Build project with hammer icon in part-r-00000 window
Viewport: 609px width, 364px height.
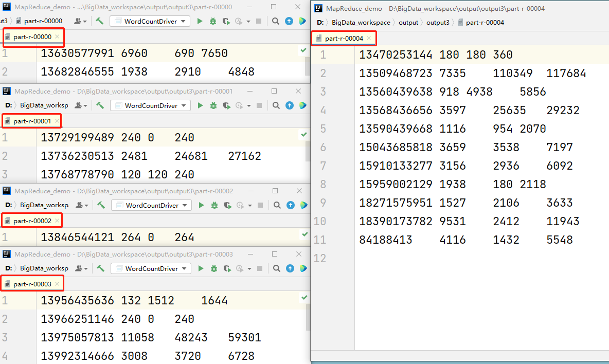(100, 21)
